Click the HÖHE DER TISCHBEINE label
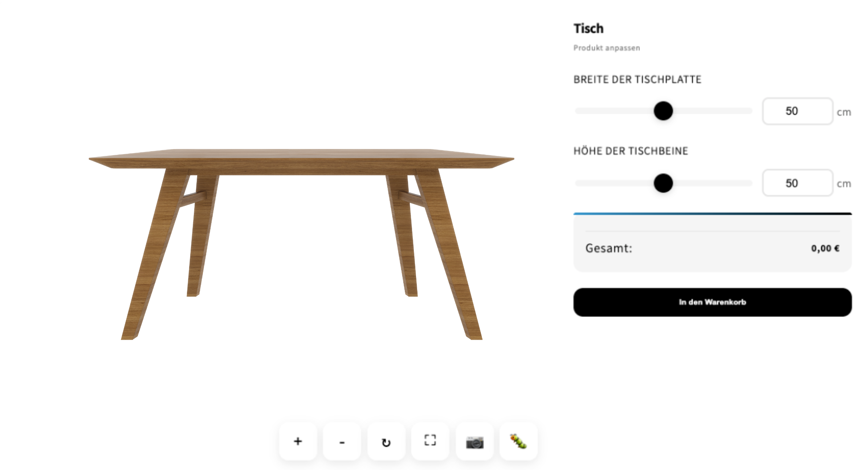 631,151
